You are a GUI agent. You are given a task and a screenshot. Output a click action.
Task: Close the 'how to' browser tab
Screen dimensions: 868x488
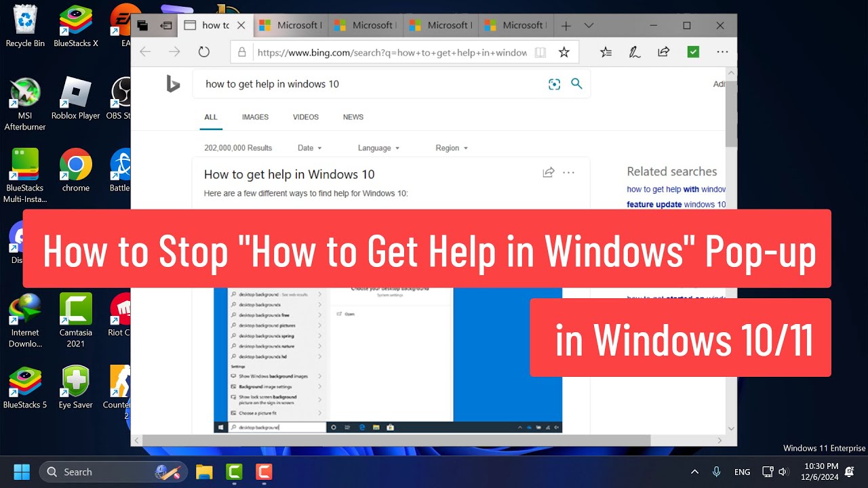[x=241, y=26]
